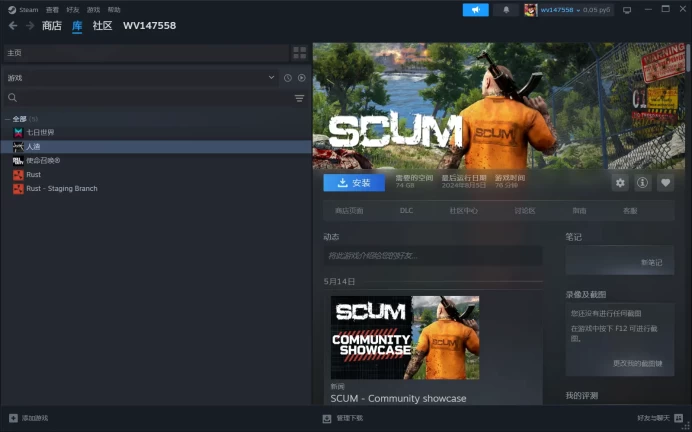Select the 使命召唤 game icon
The height and width of the screenshot is (432, 692).
(18, 161)
